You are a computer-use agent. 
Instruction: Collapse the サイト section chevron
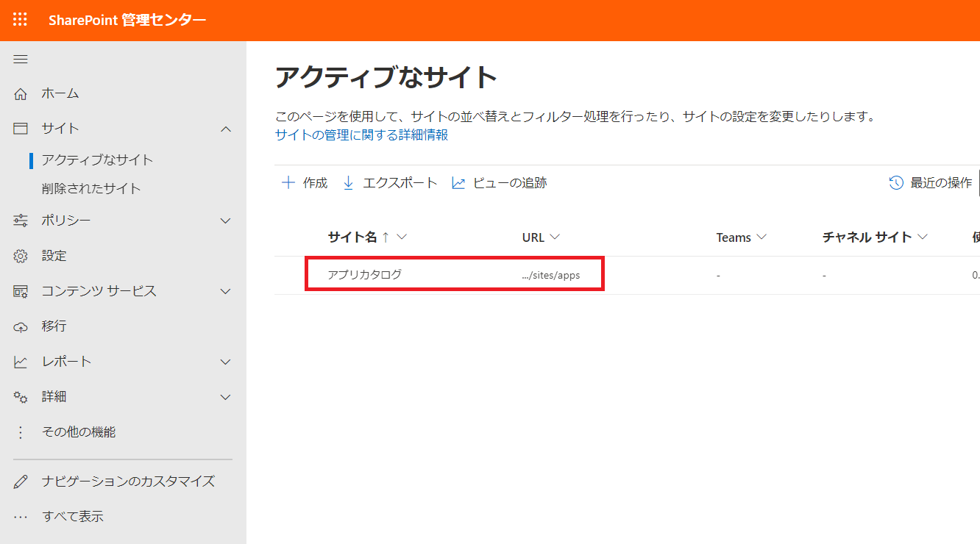[226, 129]
